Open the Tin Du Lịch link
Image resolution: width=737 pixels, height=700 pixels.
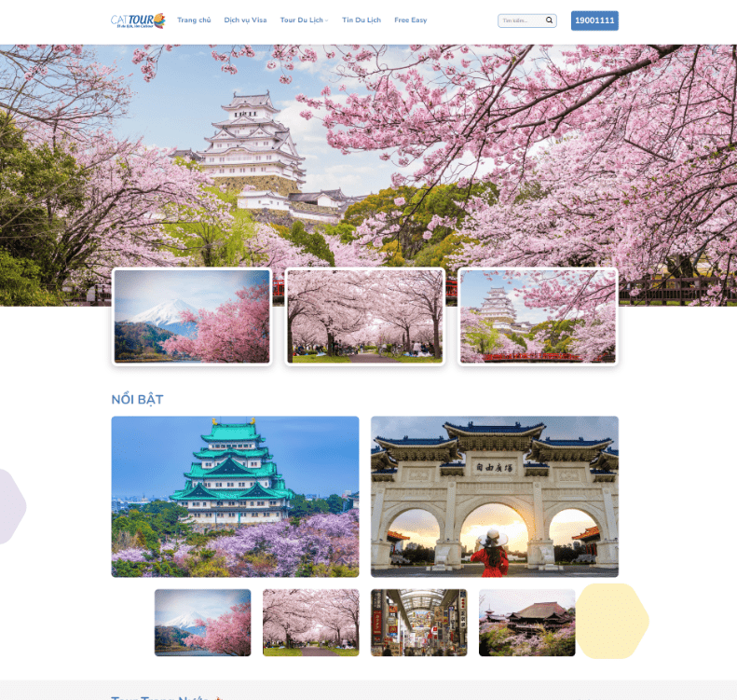tap(361, 21)
